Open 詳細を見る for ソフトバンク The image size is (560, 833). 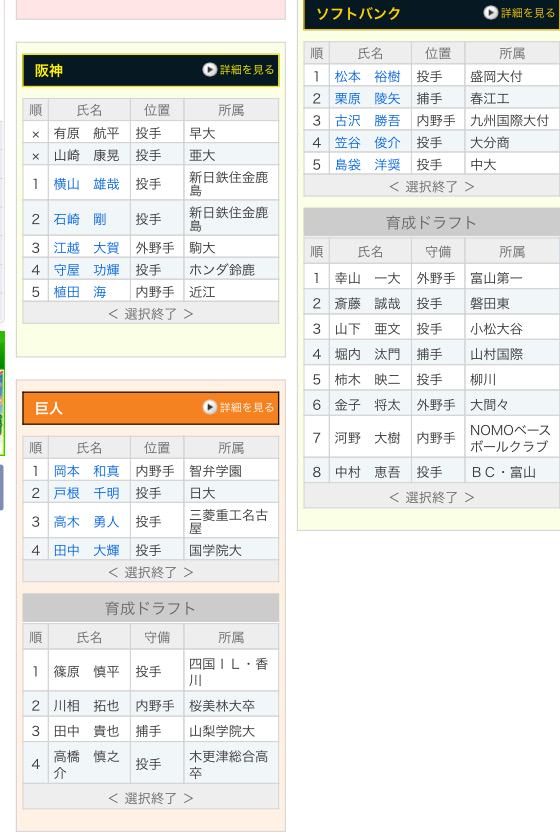pyautogui.click(x=528, y=12)
